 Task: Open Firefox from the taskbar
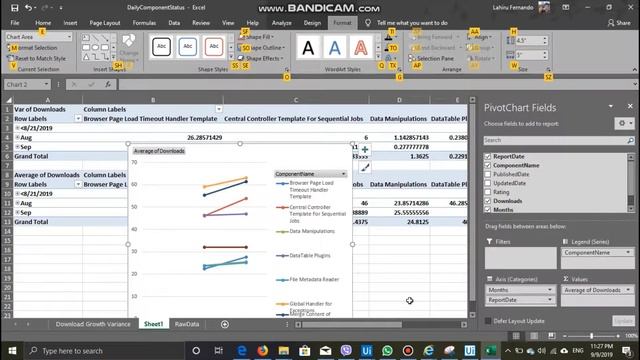click(x=263, y=351)
